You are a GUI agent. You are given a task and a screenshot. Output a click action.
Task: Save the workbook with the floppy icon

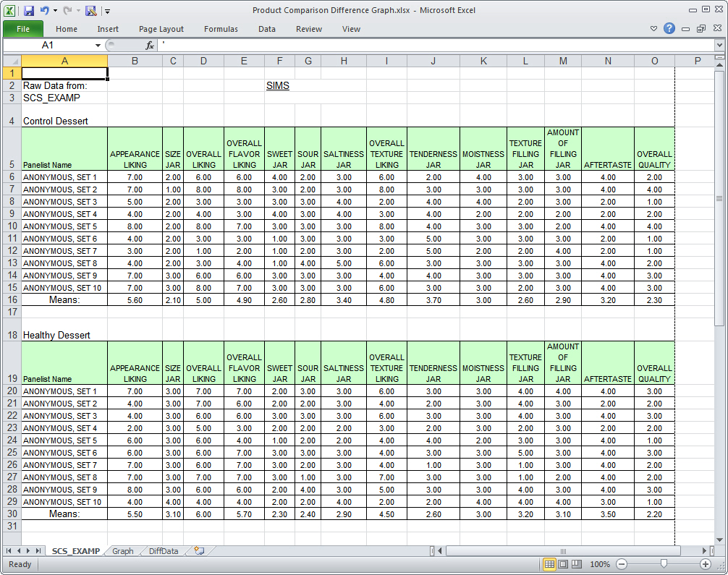[x=29, y=10]
